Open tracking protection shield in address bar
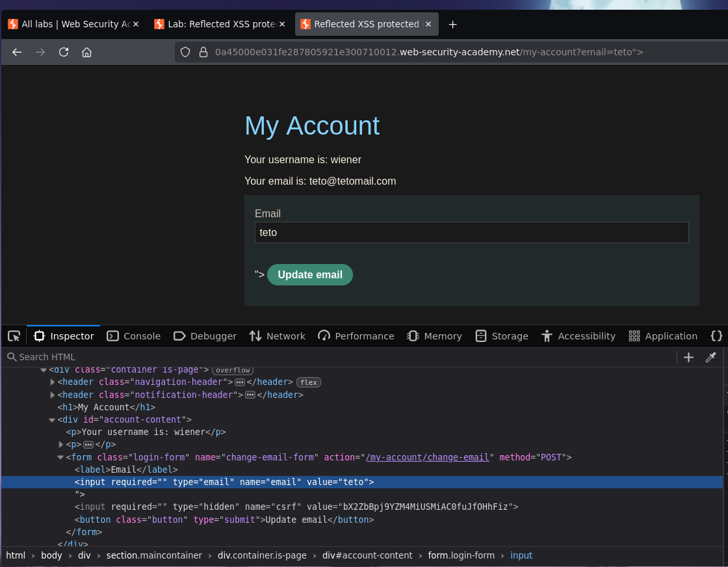Image resolution: width=728 pixels, height=567 pixels. coord(185,52)
